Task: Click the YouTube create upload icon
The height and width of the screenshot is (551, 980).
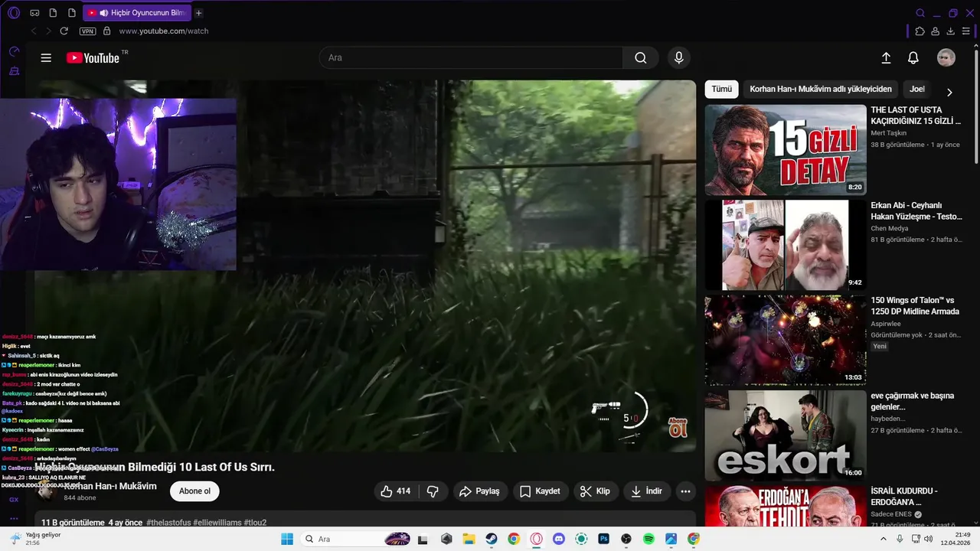Action: point(886,58)
